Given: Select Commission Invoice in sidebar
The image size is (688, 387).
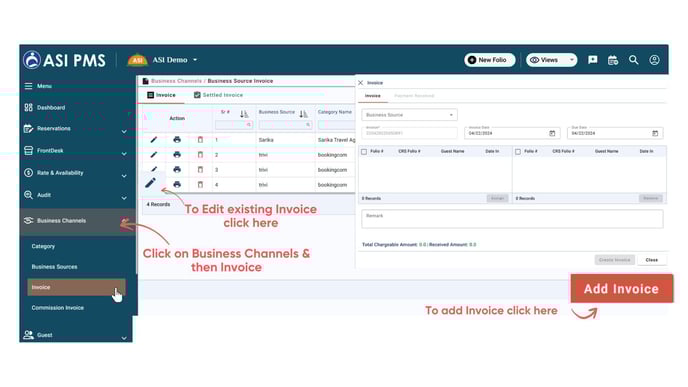Looking at the screenshot, I should 57,308.
